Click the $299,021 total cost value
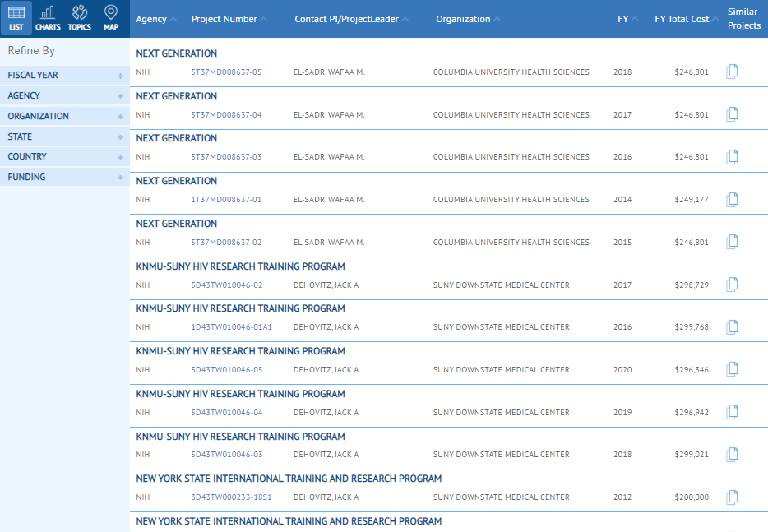768x532 pixels. 692,455
